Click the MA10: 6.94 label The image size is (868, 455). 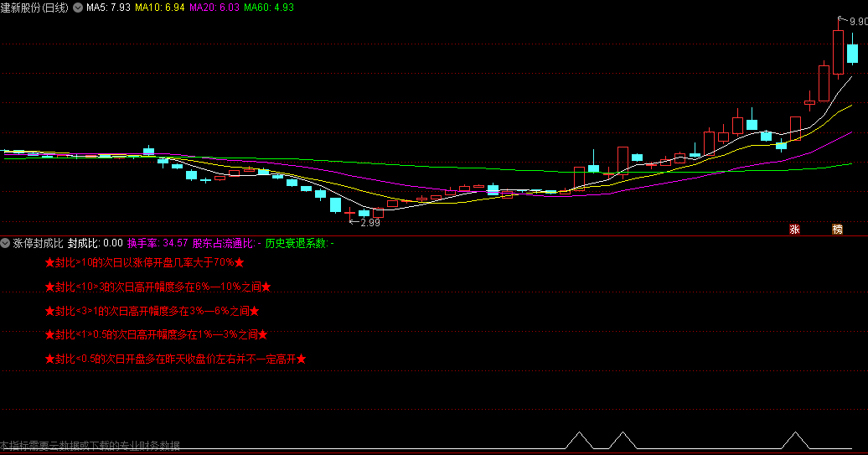[160, 8]
